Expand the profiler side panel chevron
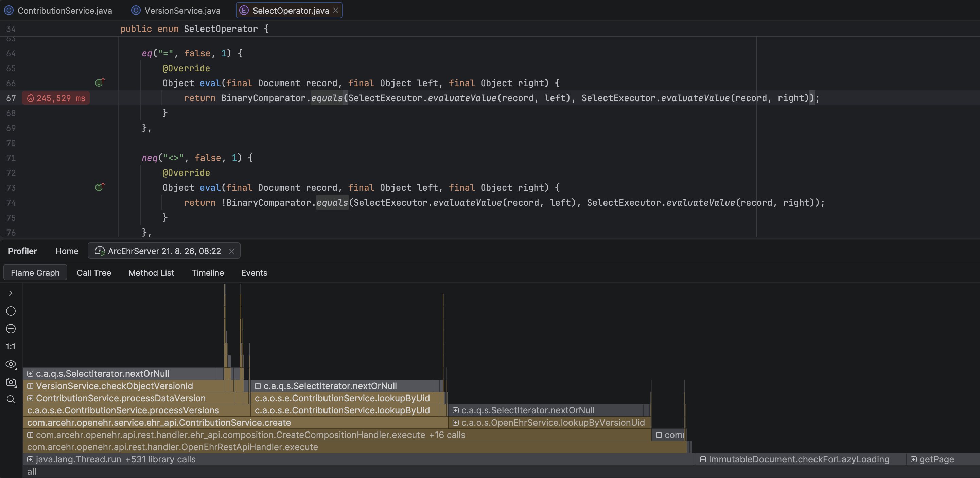This screenshot has height=478, width=980. pyautogui.click(x=11, y=293)
